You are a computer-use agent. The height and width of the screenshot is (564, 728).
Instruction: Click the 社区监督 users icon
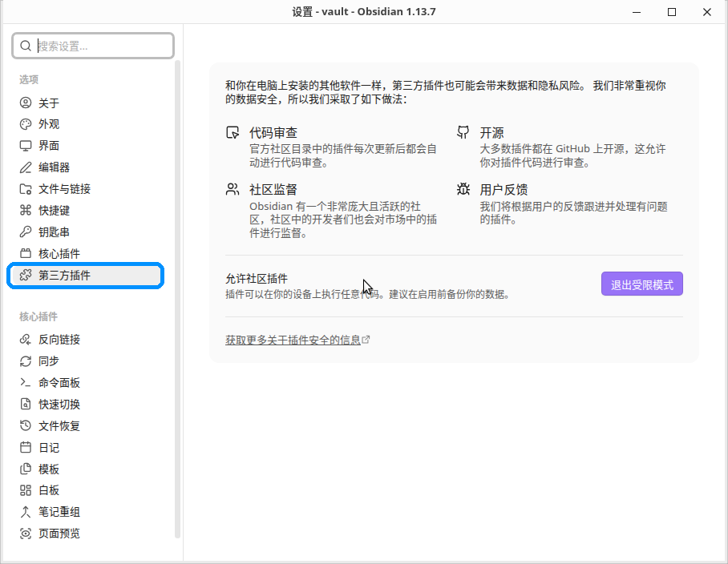[x=233, y=189]
